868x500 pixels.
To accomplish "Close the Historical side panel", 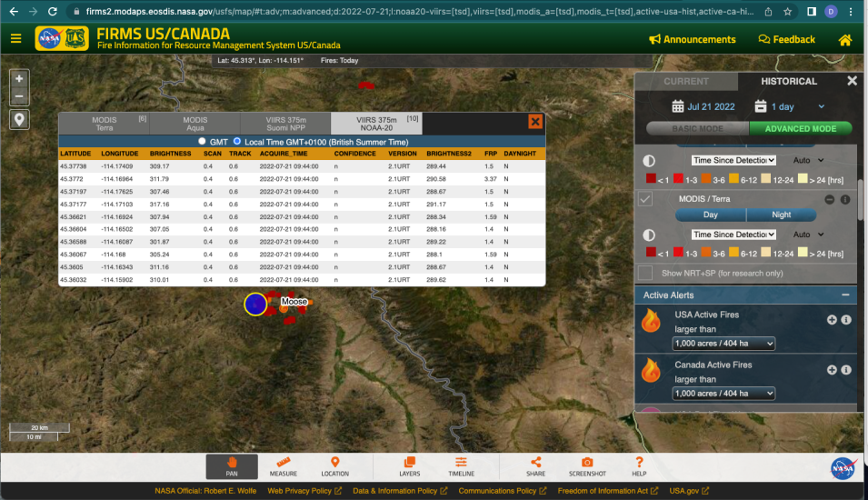I will click(x=852, y=81).
